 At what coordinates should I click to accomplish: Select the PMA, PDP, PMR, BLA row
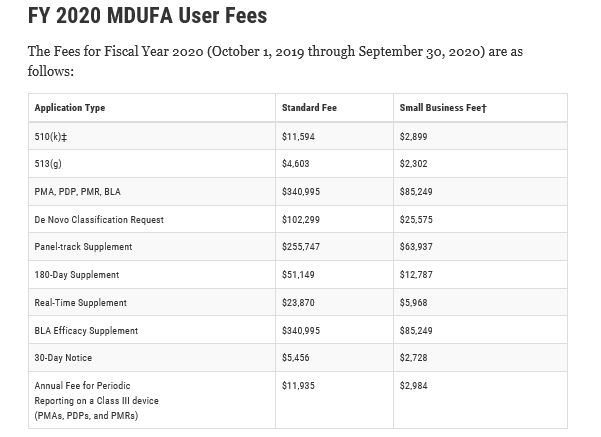click(x=298, y=191)
